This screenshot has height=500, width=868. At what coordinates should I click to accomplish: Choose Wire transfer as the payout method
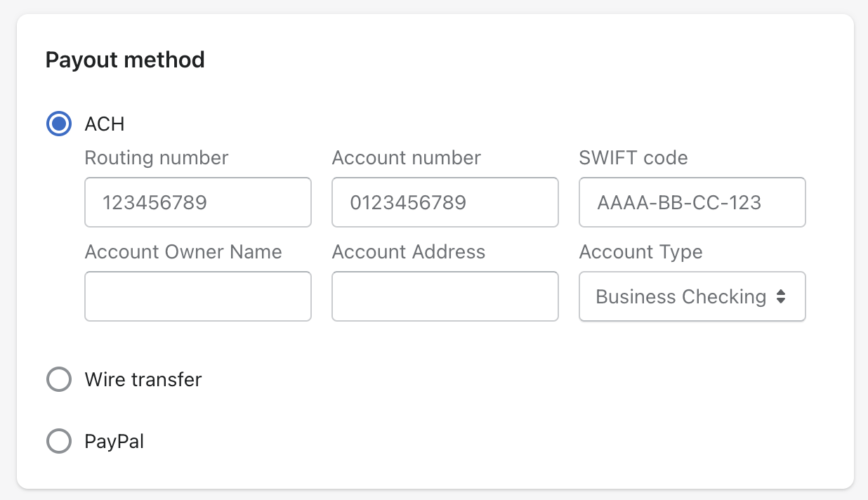(59, 379)
